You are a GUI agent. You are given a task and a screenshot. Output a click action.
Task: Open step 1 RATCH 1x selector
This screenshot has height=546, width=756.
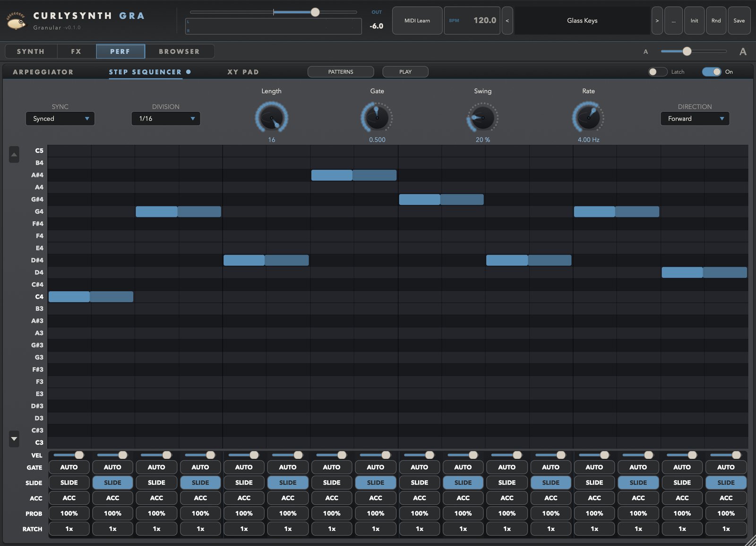coord(69,529)
